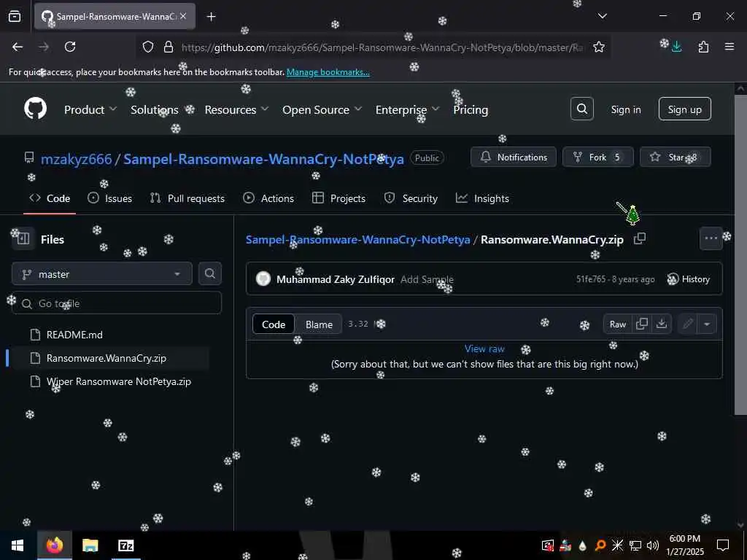Bookmark this page with the star icon
The height and width of the screenshot is (560, 747).
point(599,47)
